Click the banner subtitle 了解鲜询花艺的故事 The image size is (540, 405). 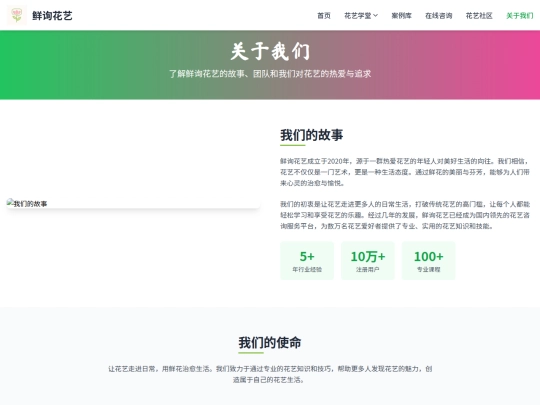(x=270, y=74)
